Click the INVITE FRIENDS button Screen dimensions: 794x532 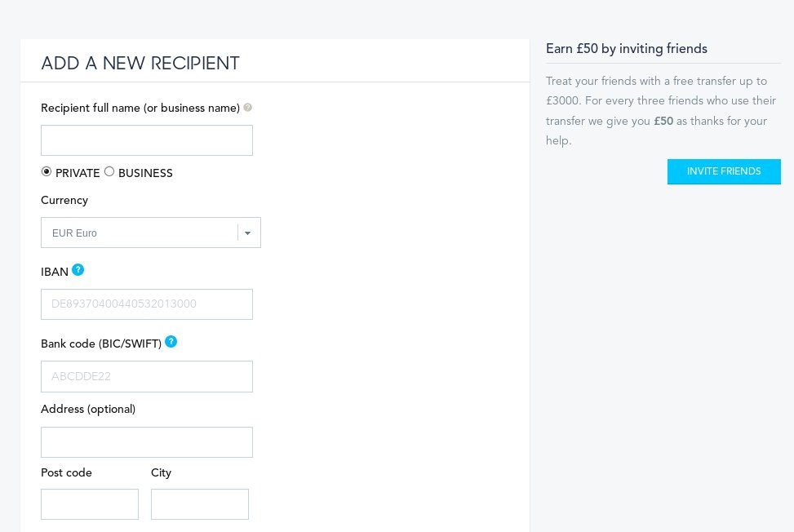pyautogui.click(x=723, y=171)
